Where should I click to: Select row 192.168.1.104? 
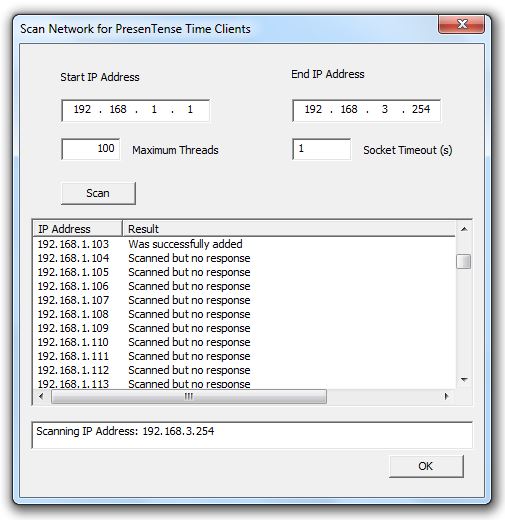click(x=244, y=258)
